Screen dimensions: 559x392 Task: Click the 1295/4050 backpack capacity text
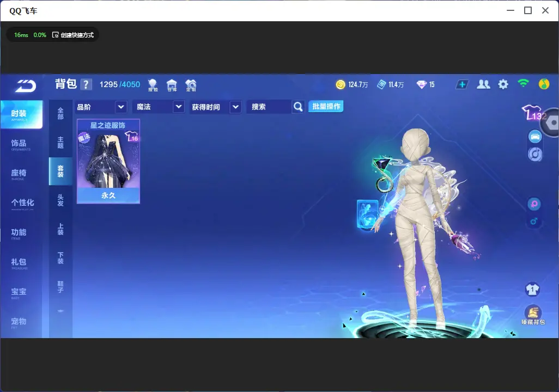coord(120,84)
